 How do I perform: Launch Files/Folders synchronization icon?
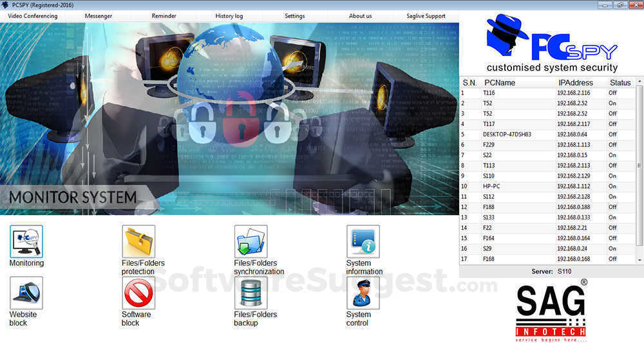[x=251, y=241]
